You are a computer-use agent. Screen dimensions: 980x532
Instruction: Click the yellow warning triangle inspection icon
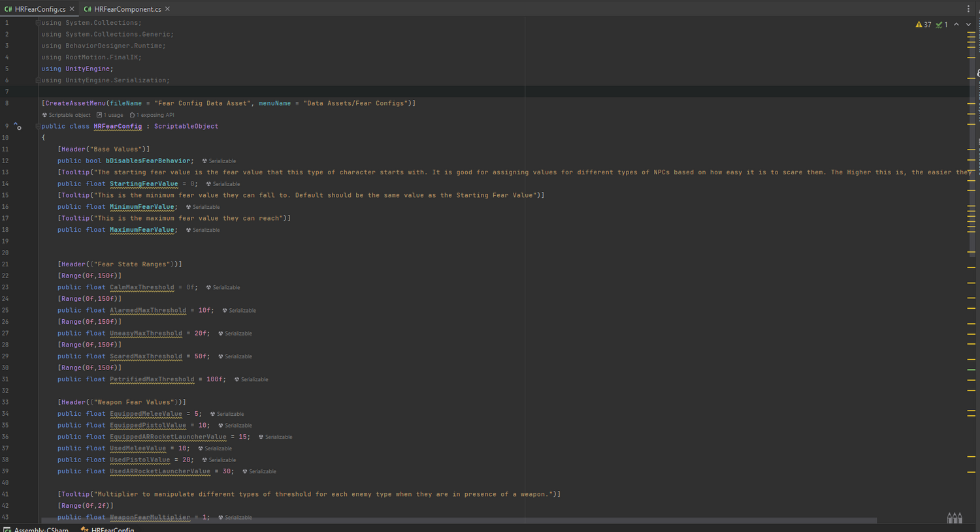(918, 23)
